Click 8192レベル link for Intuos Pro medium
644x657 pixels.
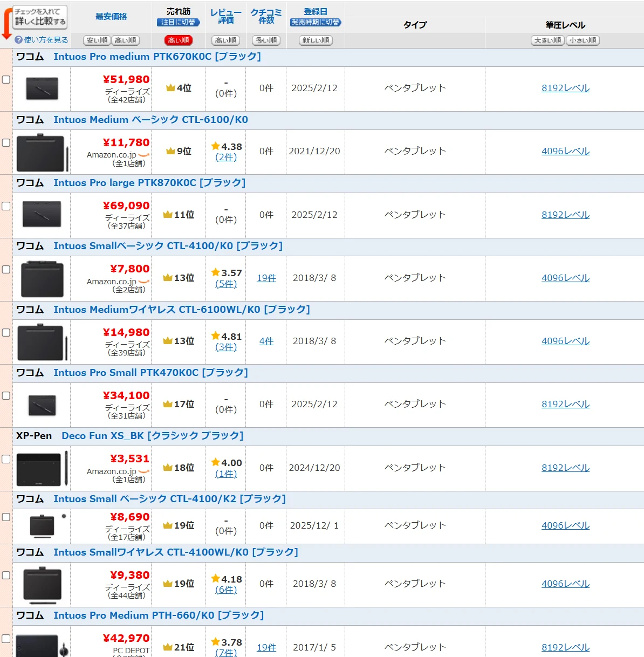click(x=565, y=88)
